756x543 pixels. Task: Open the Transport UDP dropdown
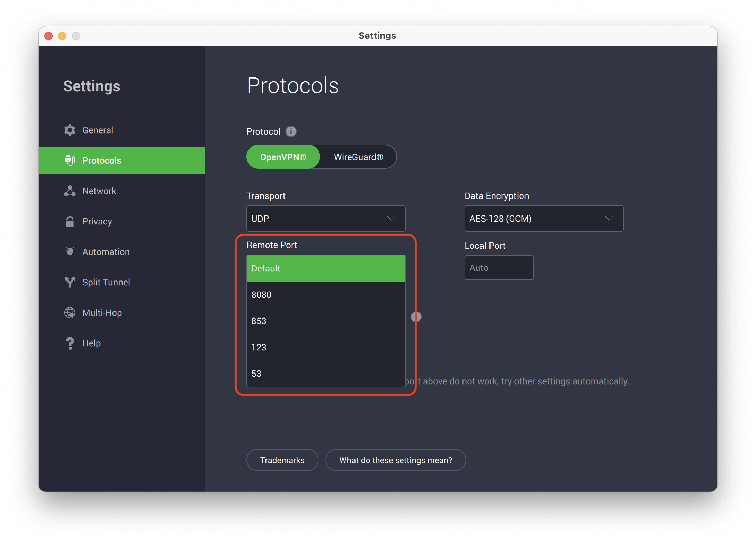click(x=326, y=219)
